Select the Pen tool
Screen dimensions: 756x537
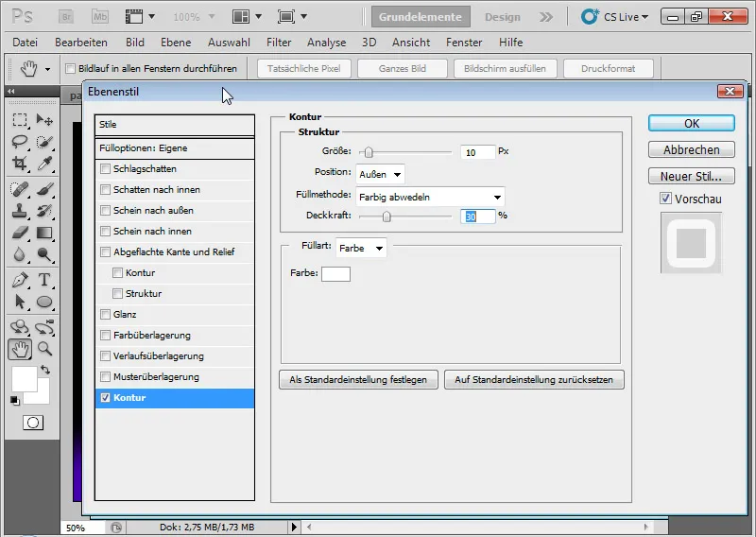tap(20, 280)
